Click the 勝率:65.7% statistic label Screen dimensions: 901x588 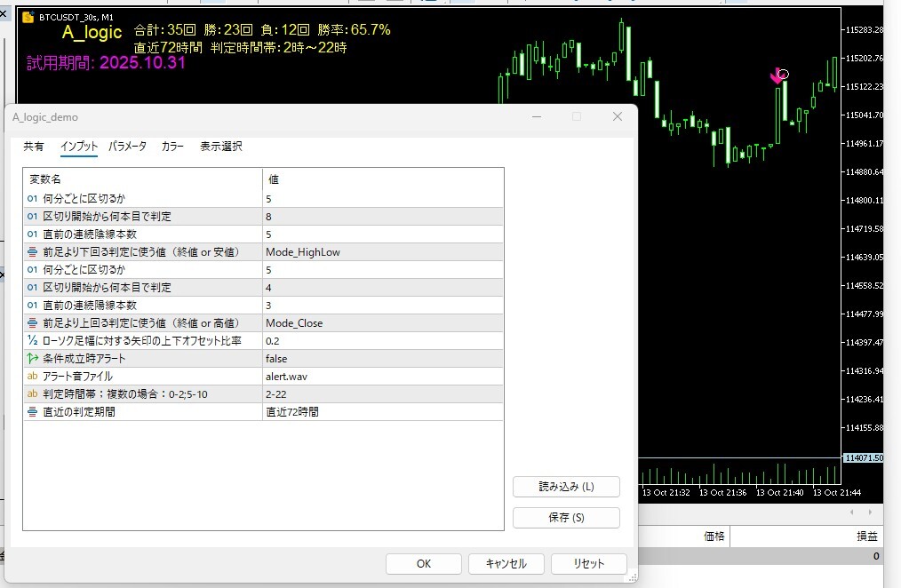tap(354, 30)
